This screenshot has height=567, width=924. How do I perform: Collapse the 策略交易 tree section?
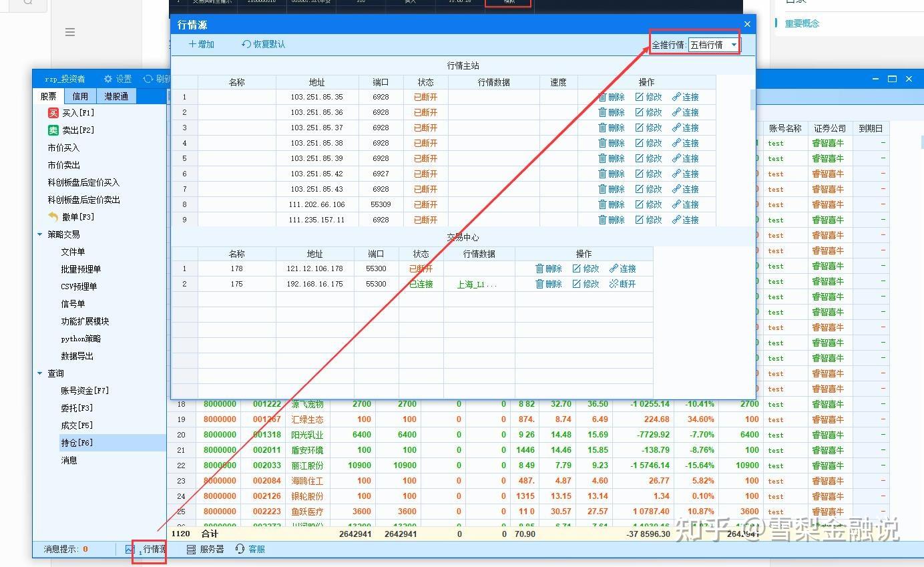pos(39,234)
